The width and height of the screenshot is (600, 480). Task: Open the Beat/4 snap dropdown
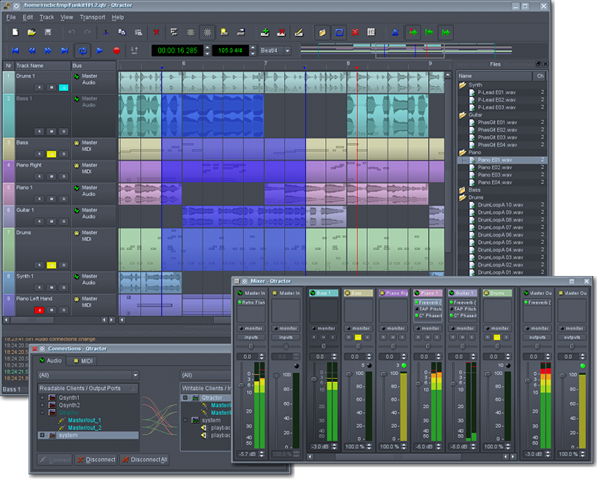277,50
